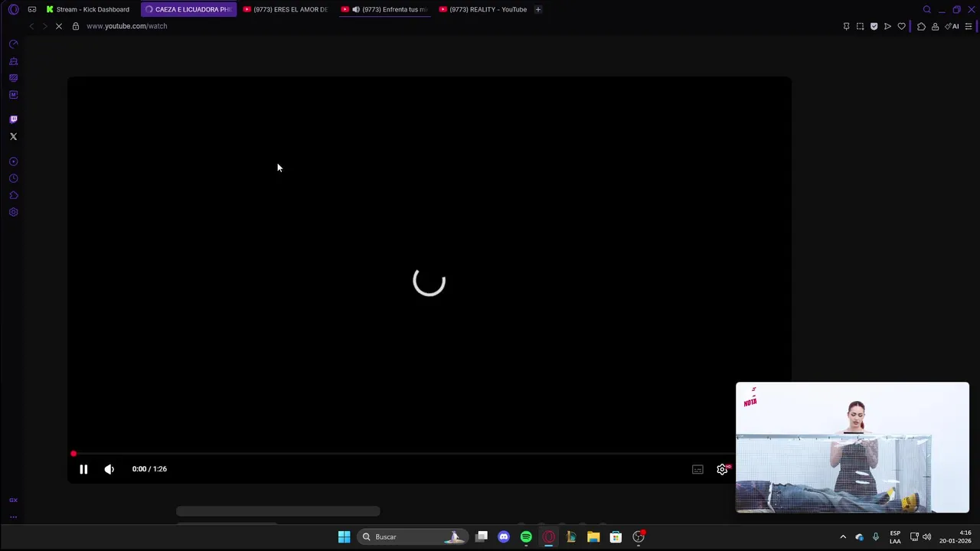Open the Twitch panel in the sidebar
Viewport: 980px width, 551px height.
(13, 119)
